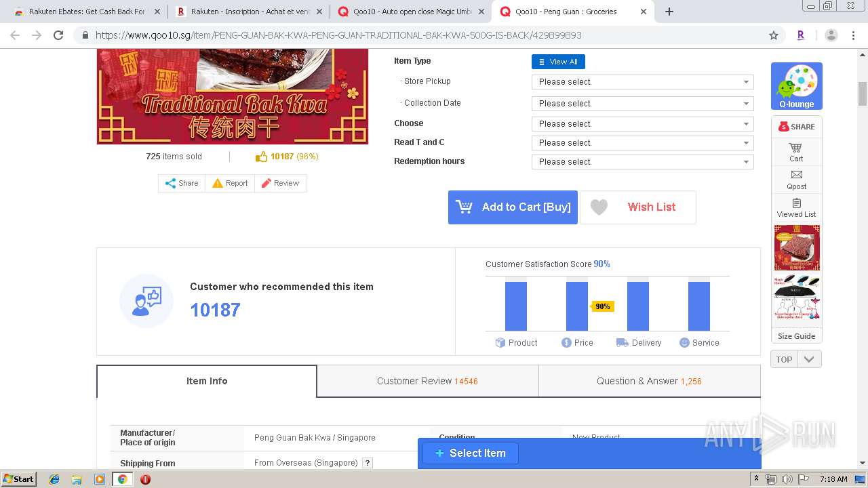Open Rakuten extension icon

pos(801,35)
